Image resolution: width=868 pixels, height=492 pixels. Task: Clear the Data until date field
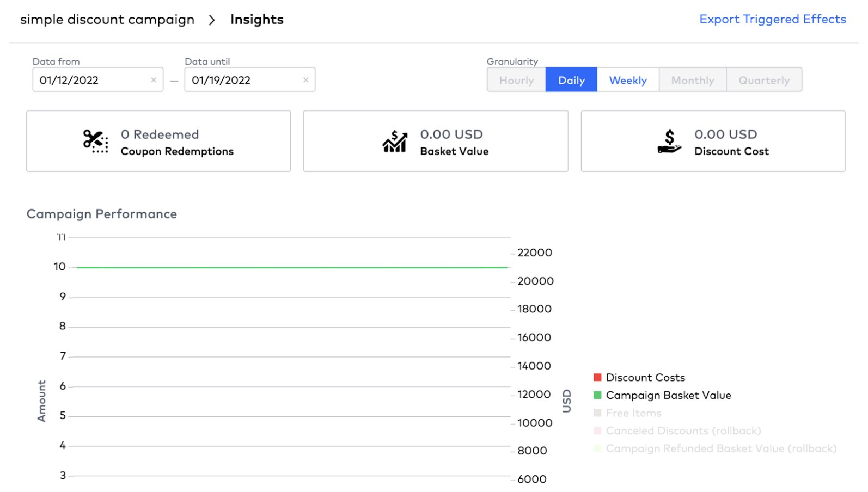pos(306,80)
